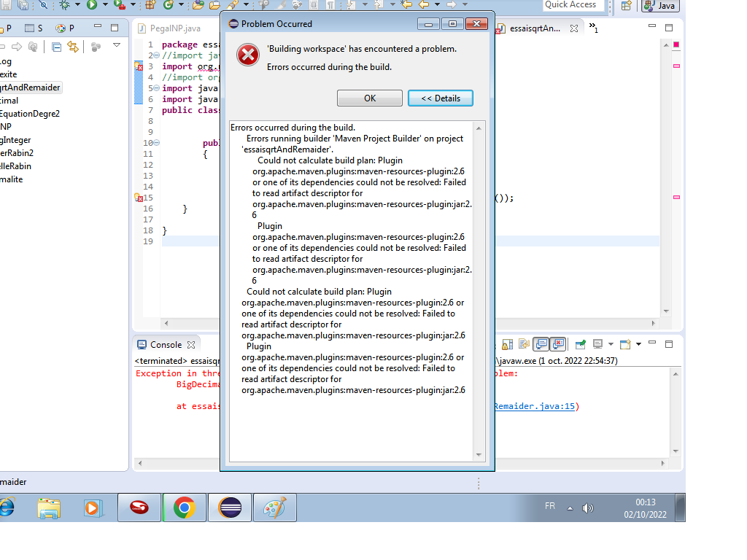Open Paint from the taskbar
Screen dimensions: 747x560
coord(275,507)
